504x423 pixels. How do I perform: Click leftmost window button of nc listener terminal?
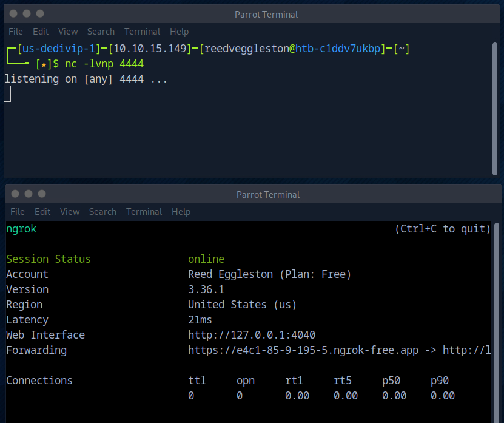(13, 13)
